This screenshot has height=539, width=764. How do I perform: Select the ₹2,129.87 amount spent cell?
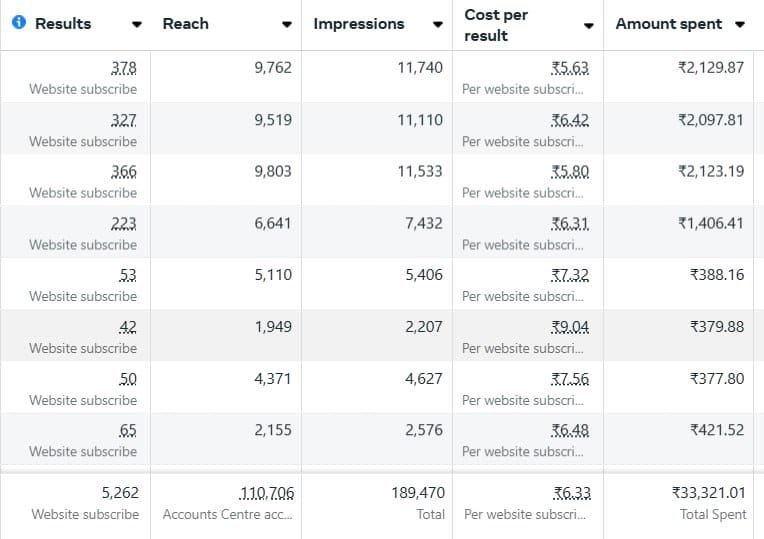point(710,68)
